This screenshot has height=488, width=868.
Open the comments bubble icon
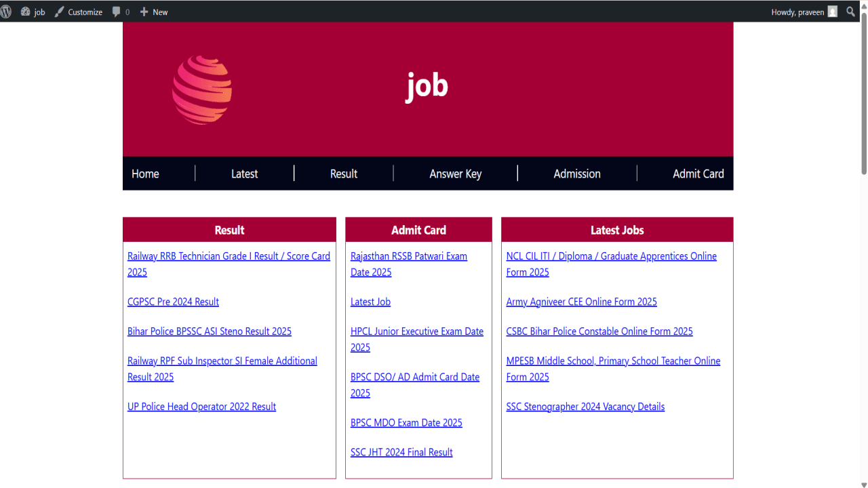point(117,12)
